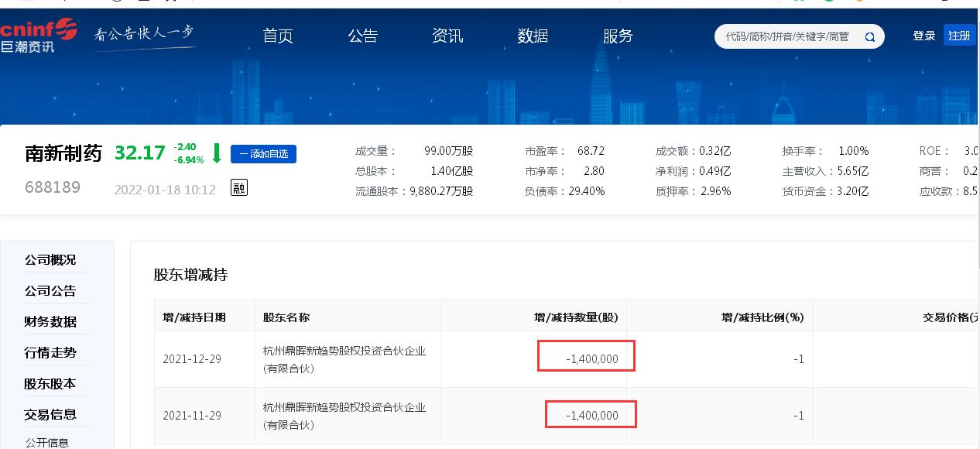Click the stock name 南新制药
Viewport: 980px width, 449px height.
coord(63,153)
